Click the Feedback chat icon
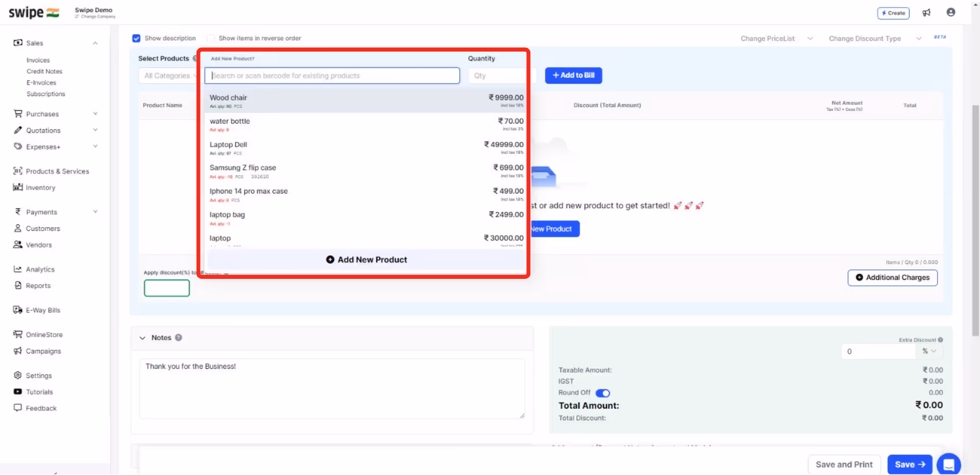980x475 pixels. tap(18, 408)
